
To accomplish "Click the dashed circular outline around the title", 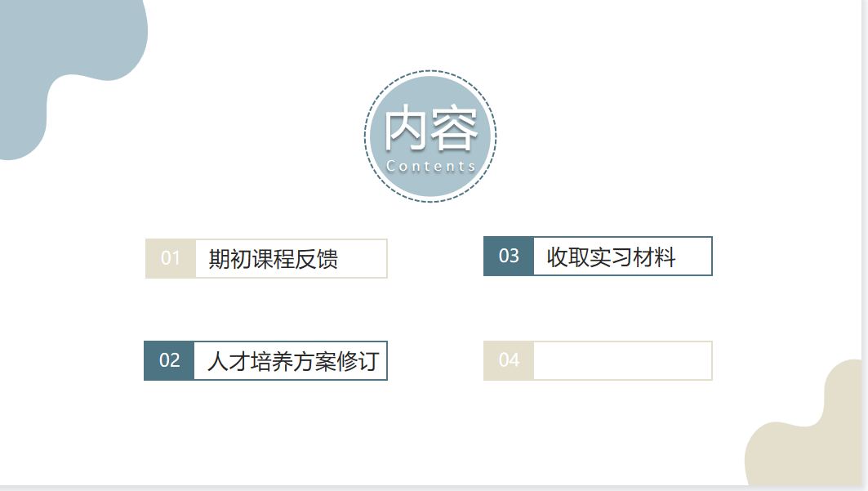I will point(366,136).
